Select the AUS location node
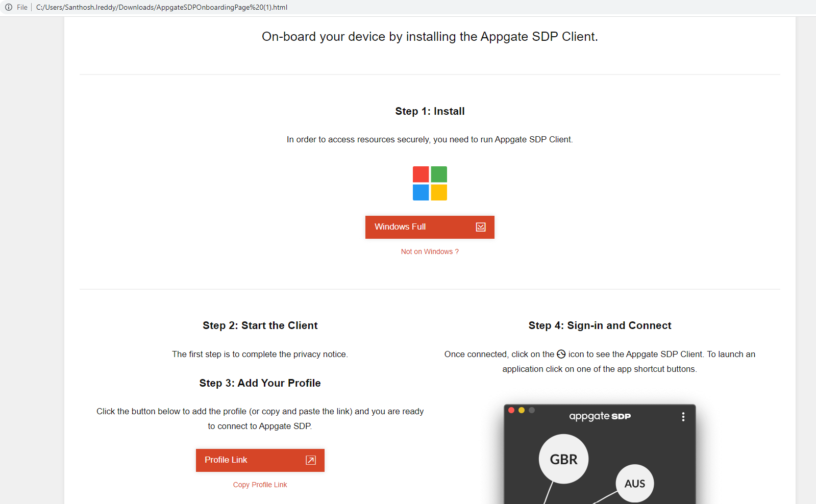The width and height of the screenshot is (816, 504). (x=634, y=483)
